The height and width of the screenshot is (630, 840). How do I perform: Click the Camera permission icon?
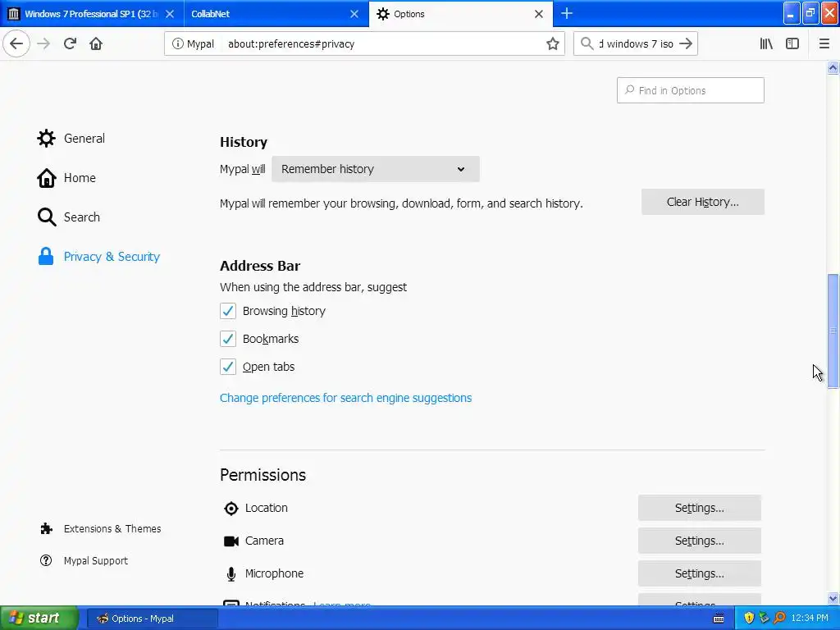pos(231,541)
